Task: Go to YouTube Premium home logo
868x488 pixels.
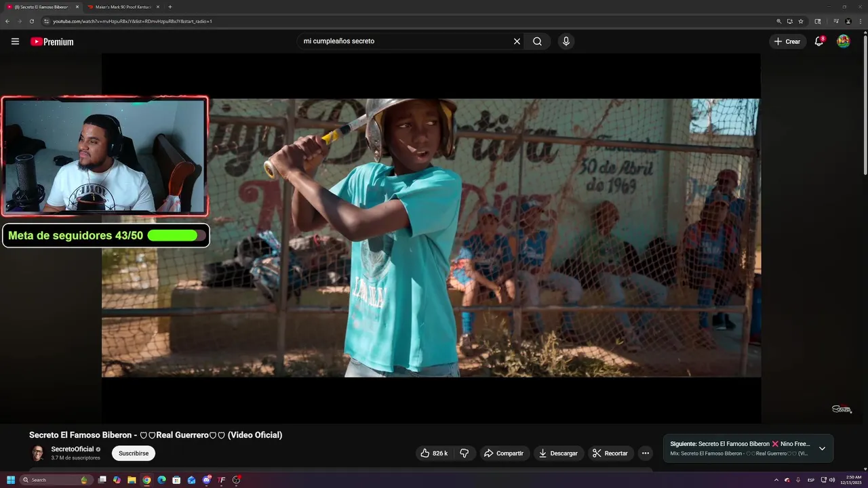Action: (x=52, y=41)
